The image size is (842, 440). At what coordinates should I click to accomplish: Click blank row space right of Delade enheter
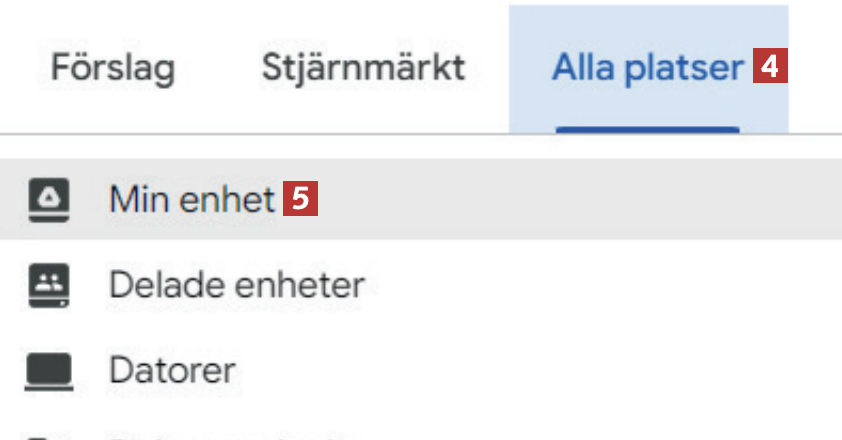[600, 287]
